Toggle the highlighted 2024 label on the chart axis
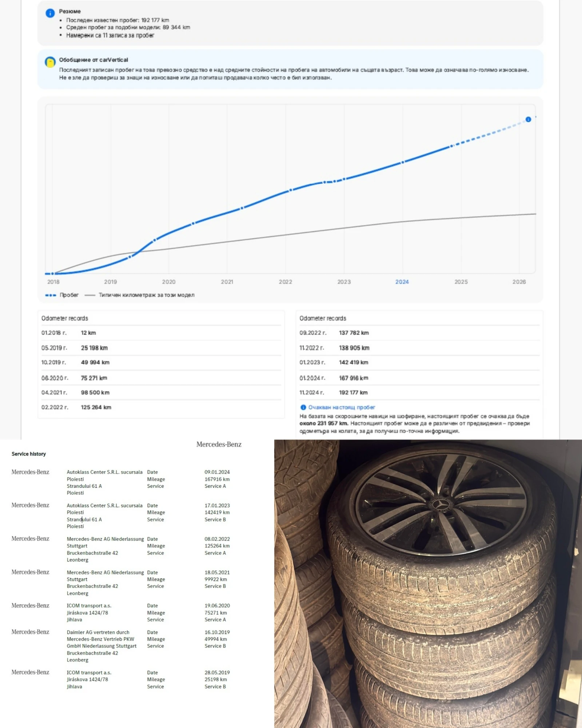The width and height of the screenshot is (582, 728). [401, 281]
